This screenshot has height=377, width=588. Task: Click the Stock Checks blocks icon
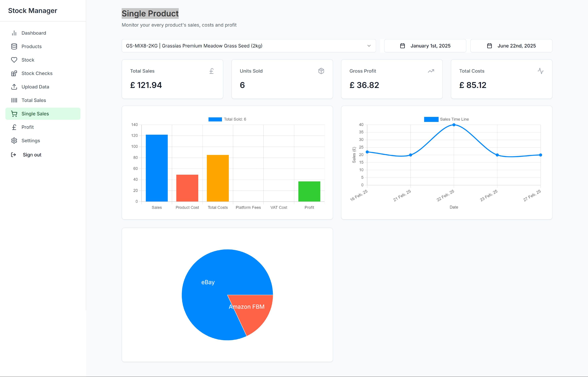[x=14, y=73]
